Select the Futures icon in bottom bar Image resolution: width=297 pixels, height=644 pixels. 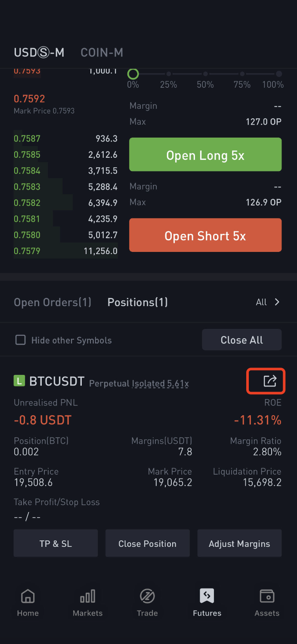point(207,596)
